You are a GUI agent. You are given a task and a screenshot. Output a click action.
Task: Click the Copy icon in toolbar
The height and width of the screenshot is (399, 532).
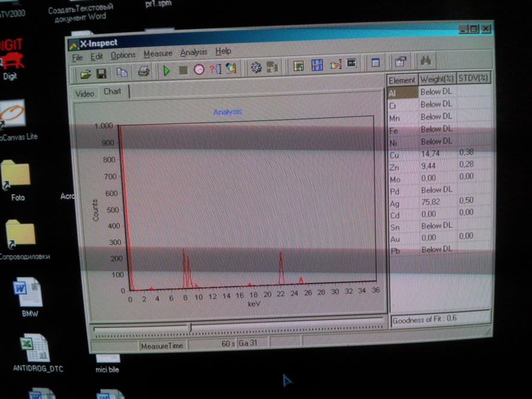point(122,72)
